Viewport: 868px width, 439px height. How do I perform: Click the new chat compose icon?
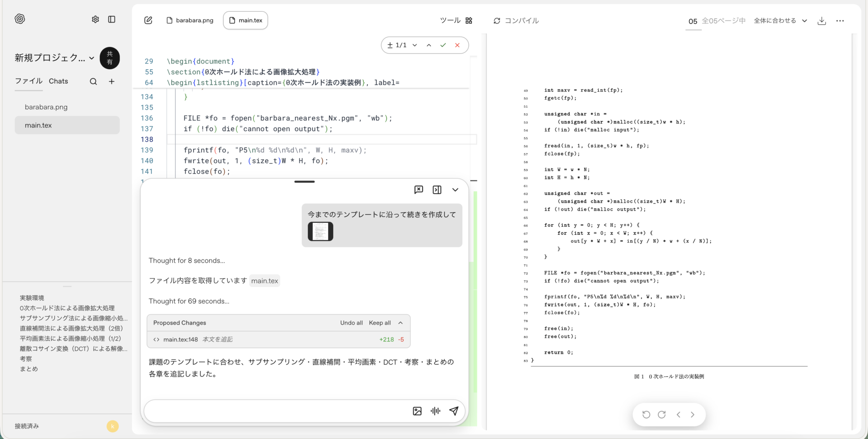[x=148, y=20]
